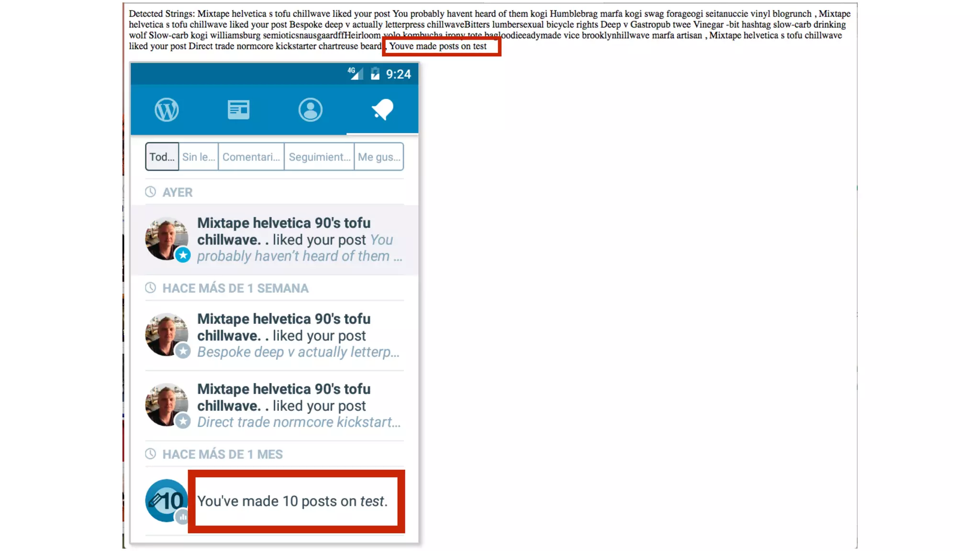Select the Tod... filter tab
Viewport: 980px width, 551px height.
click(x=162, y=157)
